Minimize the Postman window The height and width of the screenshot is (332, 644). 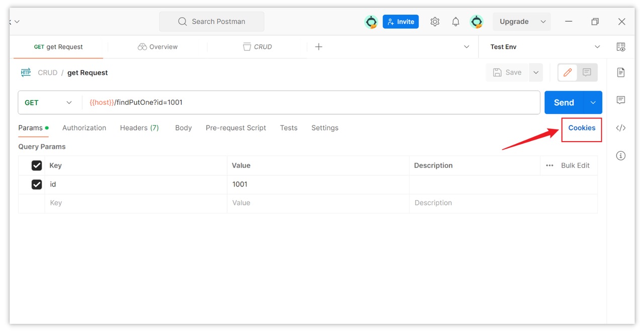click(569, 22)
